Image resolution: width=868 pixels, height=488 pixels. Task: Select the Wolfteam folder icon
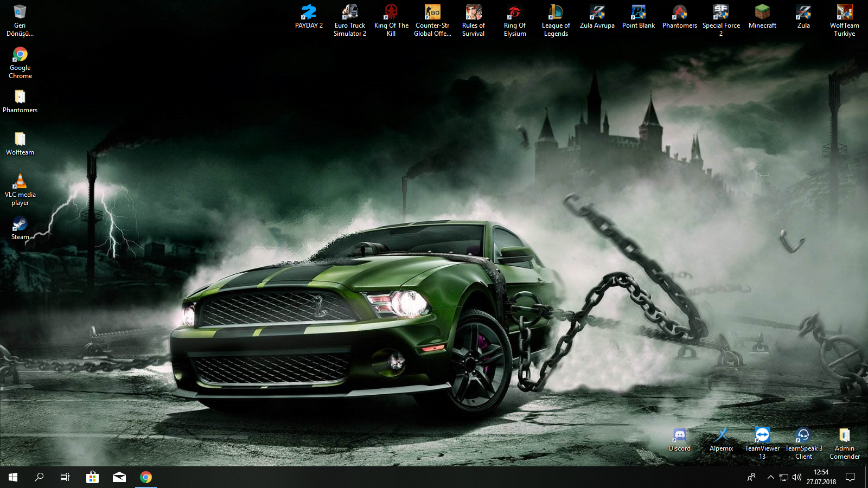click(x=20, y=143)
